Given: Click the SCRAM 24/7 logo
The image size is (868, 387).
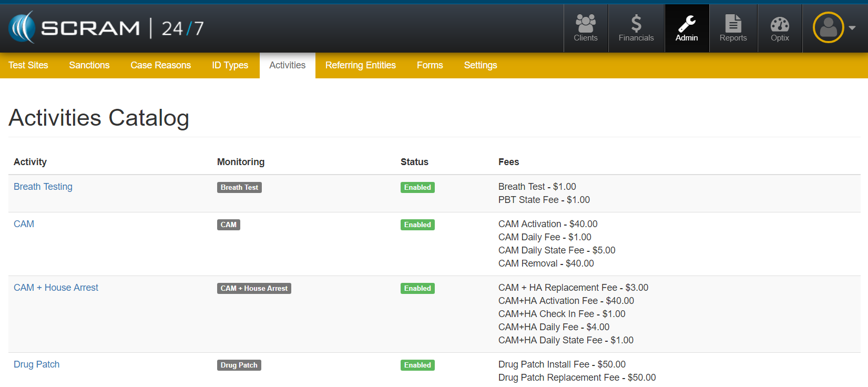Looking at the screenshot, I should tap(106, 28).
